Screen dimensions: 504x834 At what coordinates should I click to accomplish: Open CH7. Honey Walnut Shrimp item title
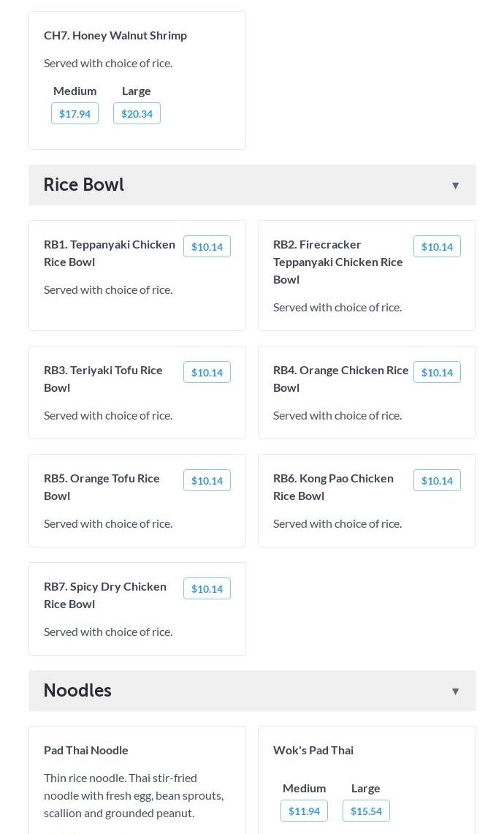point(115,35)
